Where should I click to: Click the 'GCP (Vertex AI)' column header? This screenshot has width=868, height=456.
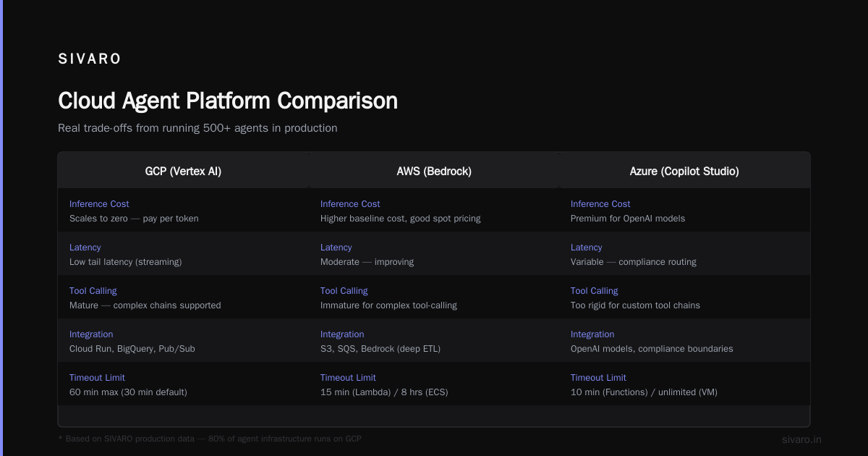[183, 172]
